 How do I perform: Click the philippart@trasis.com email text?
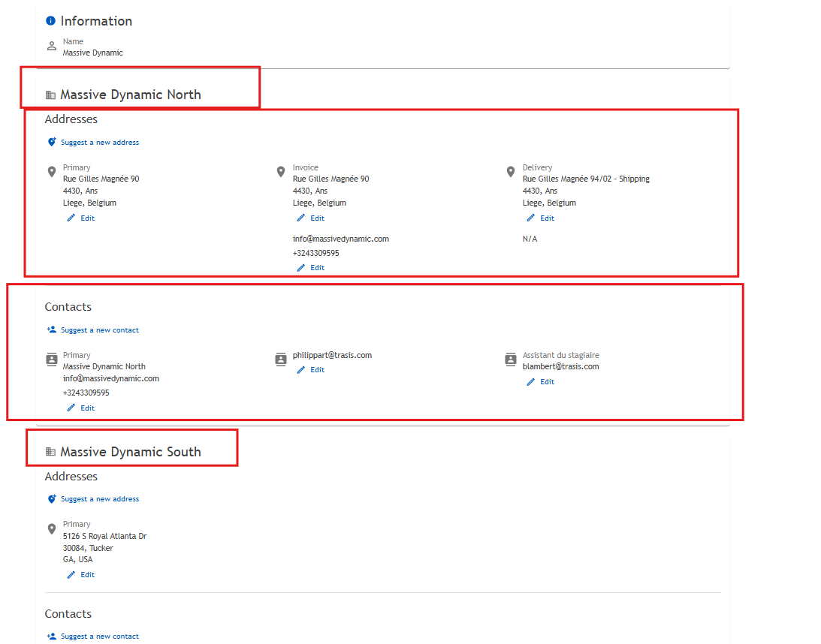click(332, 355)
